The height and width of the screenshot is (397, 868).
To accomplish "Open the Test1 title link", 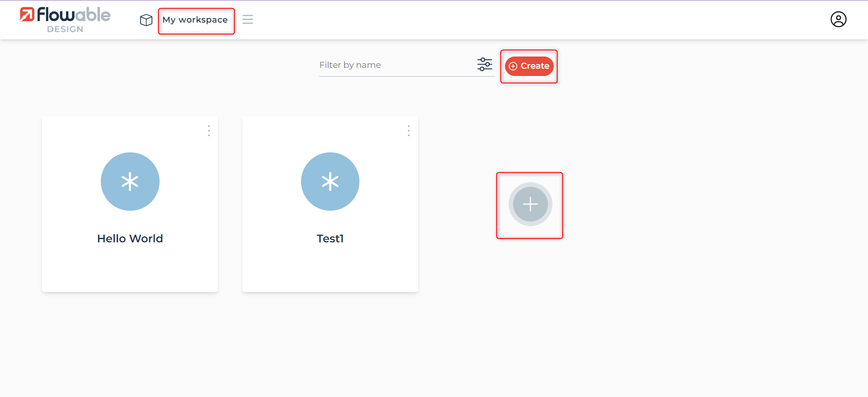I will [x=330, y=238].
